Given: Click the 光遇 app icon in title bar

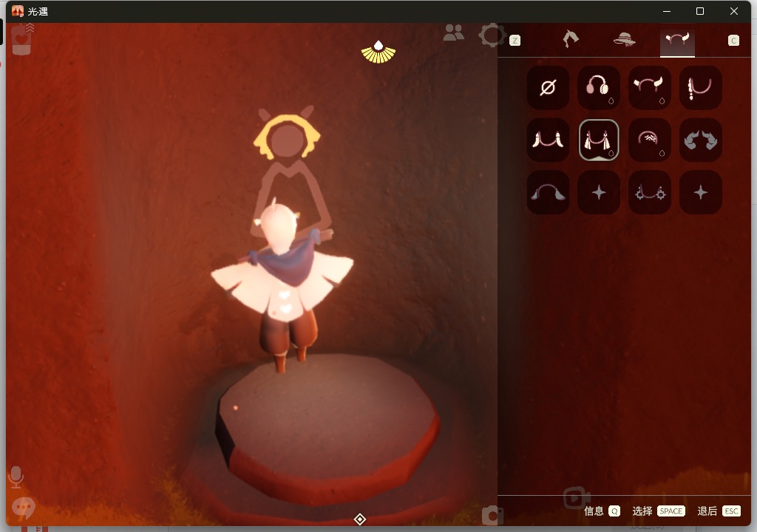Looking at the screenshot, I should [18, 11].
